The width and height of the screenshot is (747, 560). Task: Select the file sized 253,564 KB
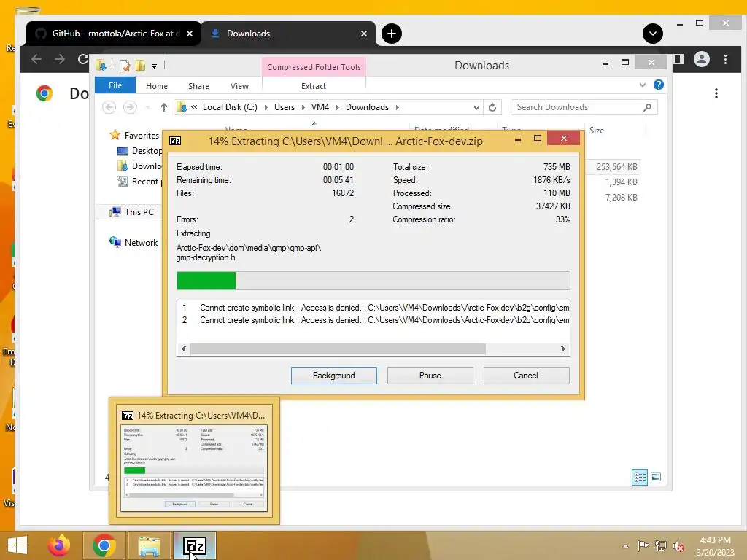[616, 167]
